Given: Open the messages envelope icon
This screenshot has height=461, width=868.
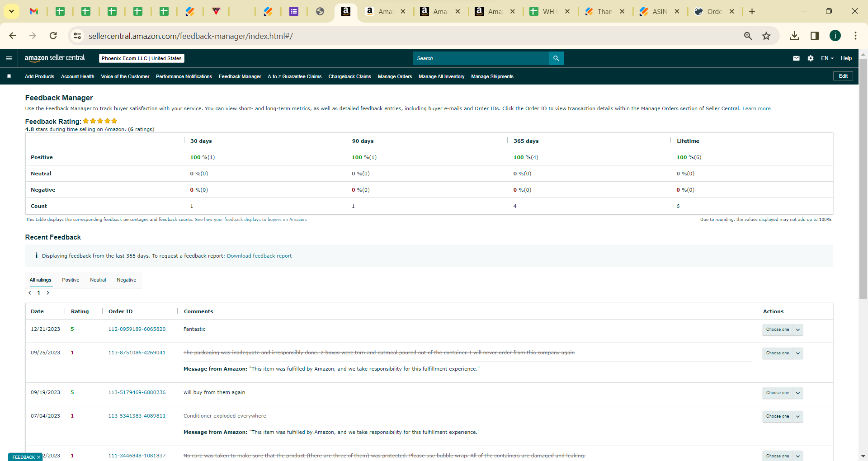Looking at the screenshot, I should 796,58.
